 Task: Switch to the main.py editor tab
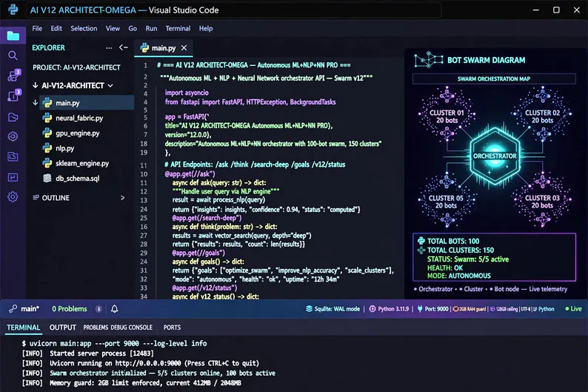pyautogui.click(x=164, y=48)
